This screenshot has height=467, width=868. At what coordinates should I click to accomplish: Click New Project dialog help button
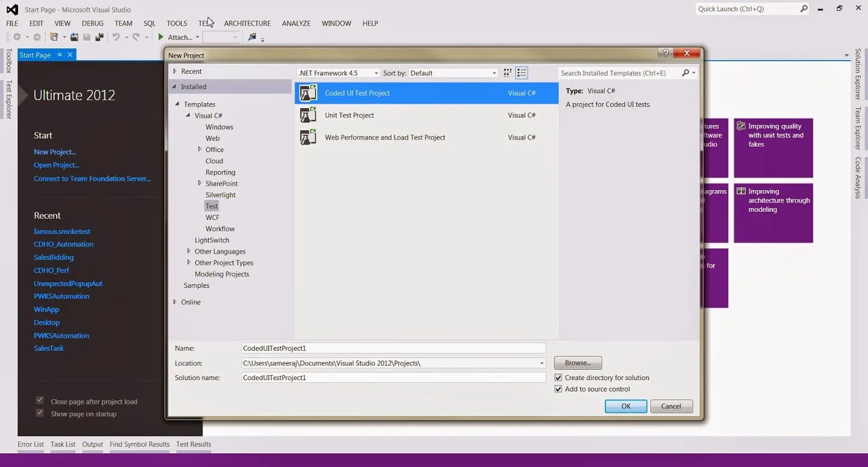coord(665,53)
